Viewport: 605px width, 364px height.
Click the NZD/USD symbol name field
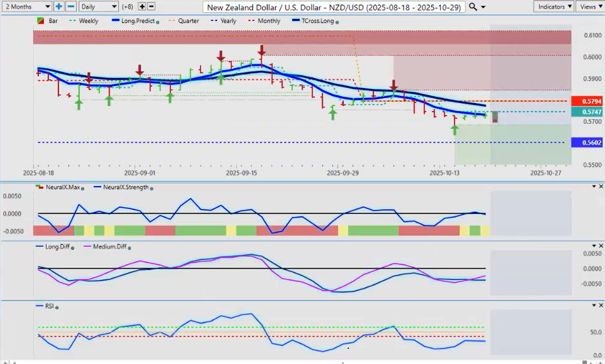[x=333, y=7]
